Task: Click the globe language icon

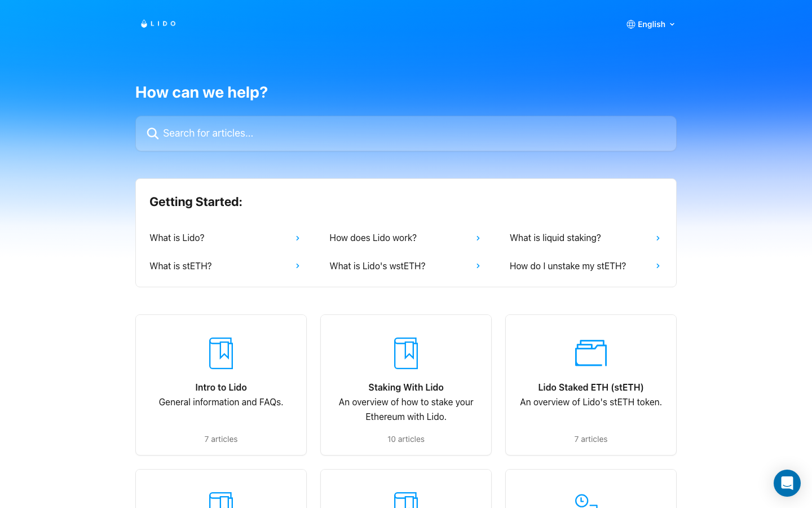Action: [630, 24]
